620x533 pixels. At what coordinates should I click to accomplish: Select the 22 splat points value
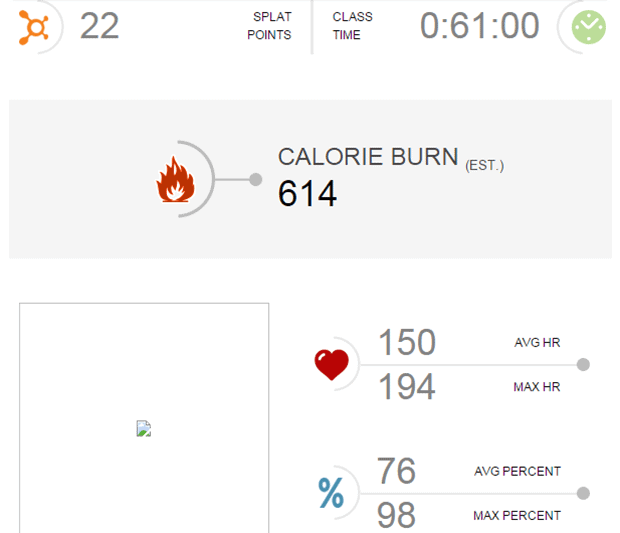99,26
